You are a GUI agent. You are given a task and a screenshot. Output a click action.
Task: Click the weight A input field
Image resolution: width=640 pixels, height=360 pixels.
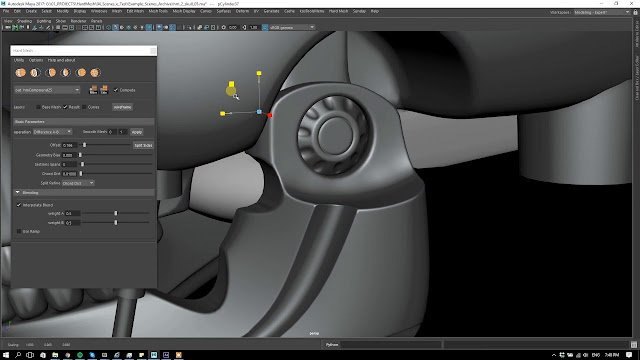click(73, 213)
